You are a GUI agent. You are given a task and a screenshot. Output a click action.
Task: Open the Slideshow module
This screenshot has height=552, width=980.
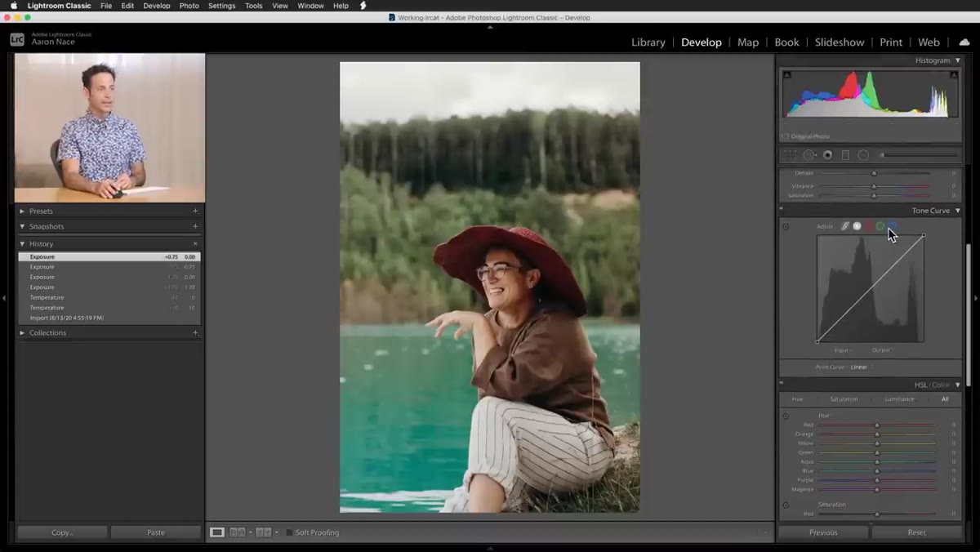[840, 42]
